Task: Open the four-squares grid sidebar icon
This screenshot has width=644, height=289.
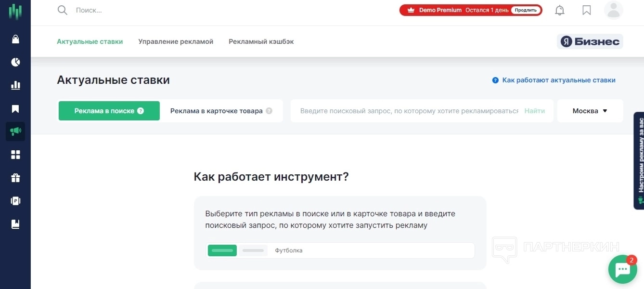Action: 15,155
